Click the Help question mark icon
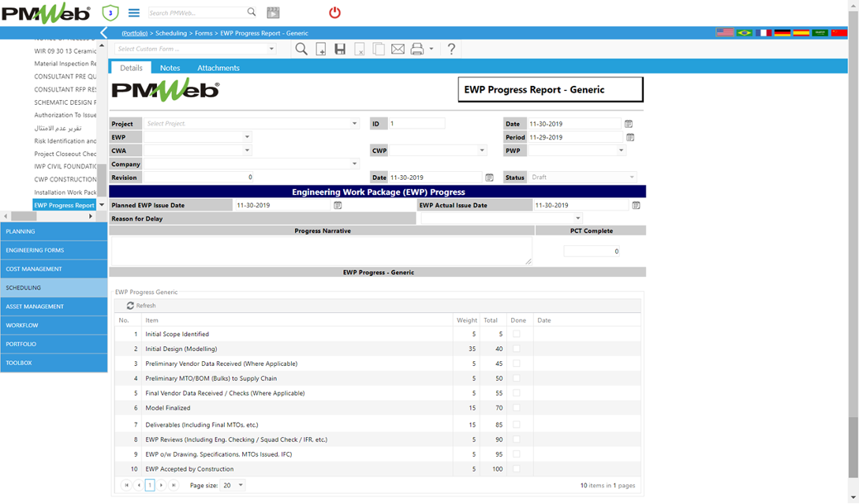This screenshot has width=859, height=504. point(451,49)
